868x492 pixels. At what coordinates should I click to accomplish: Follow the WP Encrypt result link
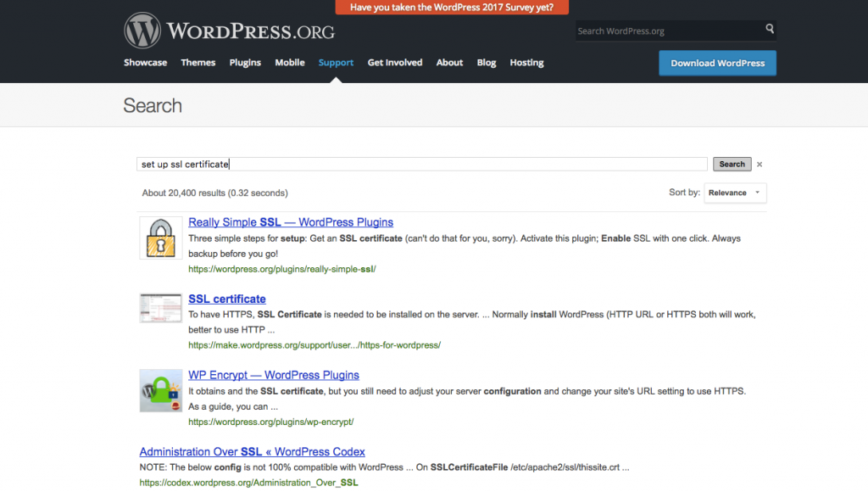(274, 374)
